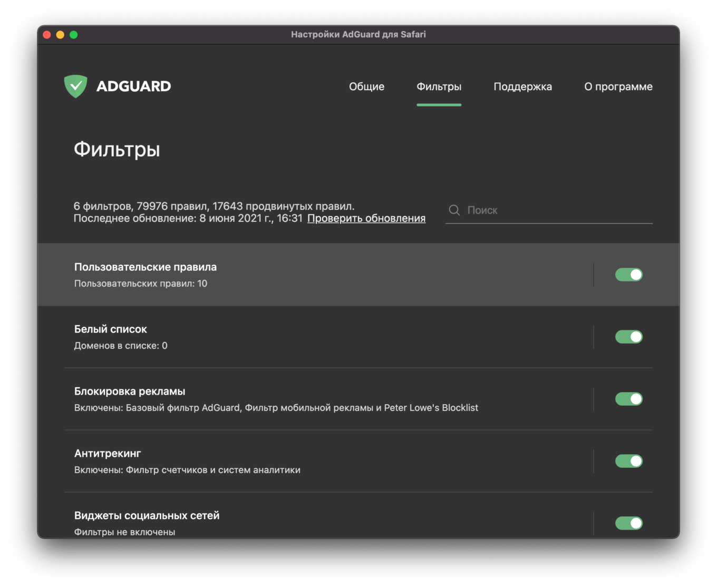This screenshot has height=588, width=717.
Task: Focus the Поиск search field
Action: [x=549, y=210]
